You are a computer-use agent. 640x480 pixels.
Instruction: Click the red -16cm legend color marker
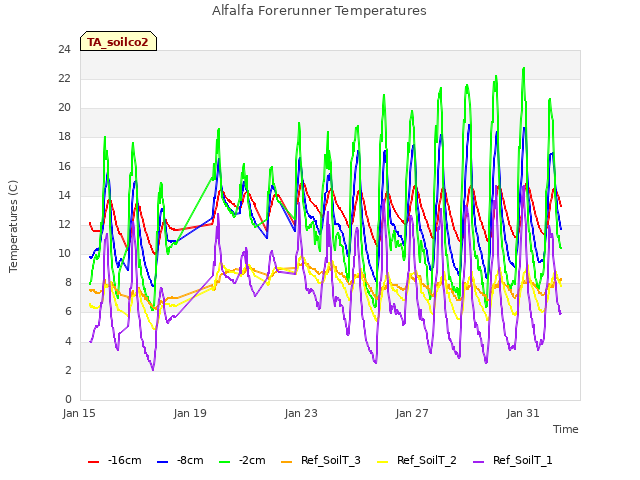(93, 462)
